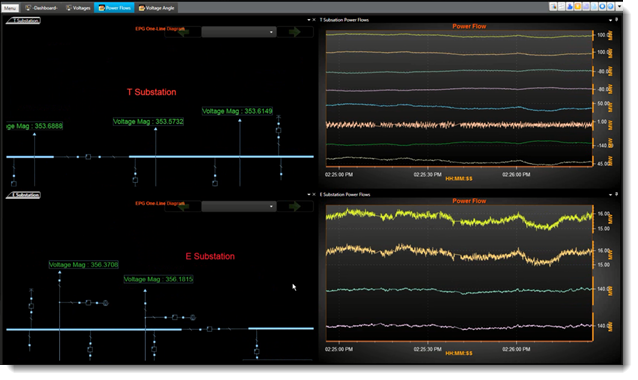
Task: Click the colorful chart icon in top toolbar
Action: 553,7
